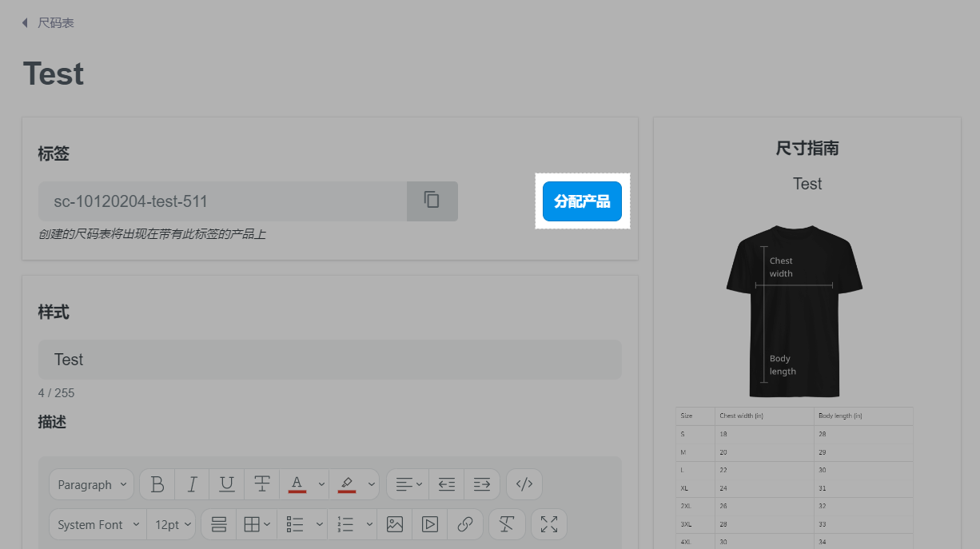
Task: Click the 分配产品 button
Action: 582,201
